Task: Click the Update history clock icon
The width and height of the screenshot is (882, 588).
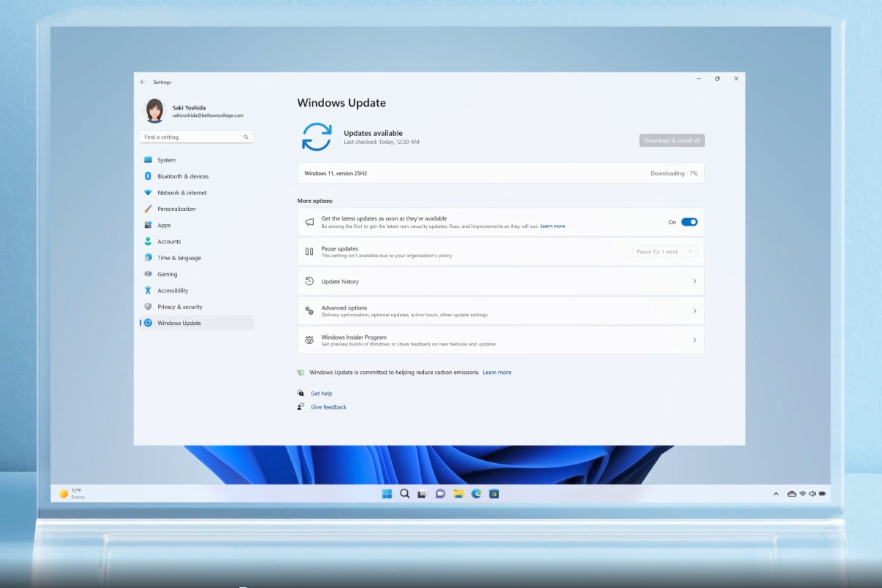Action: pos(309,281)
